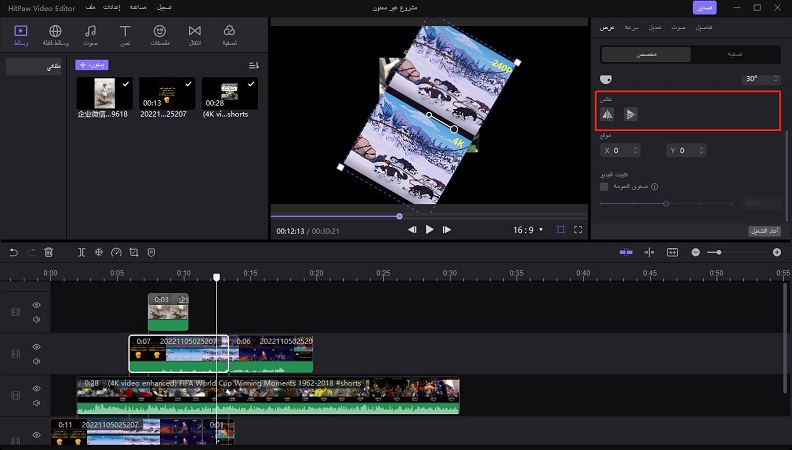Adjust the 30° rotation stepper
Image resolution: width=792 pixels, height=450 pixels.
776,79
